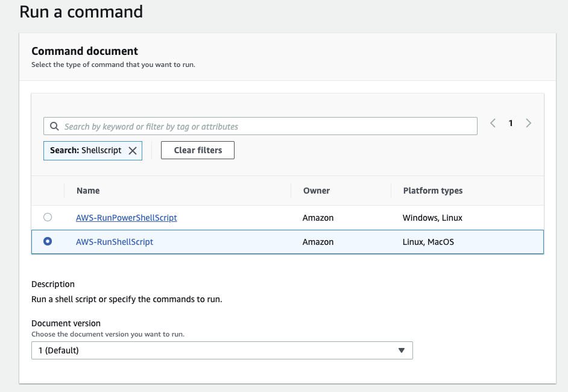Screen dimensions: 568x392
Task: Click Amazon owner cell for AWS-RunShellScript
Action: (x=318, y=242)
